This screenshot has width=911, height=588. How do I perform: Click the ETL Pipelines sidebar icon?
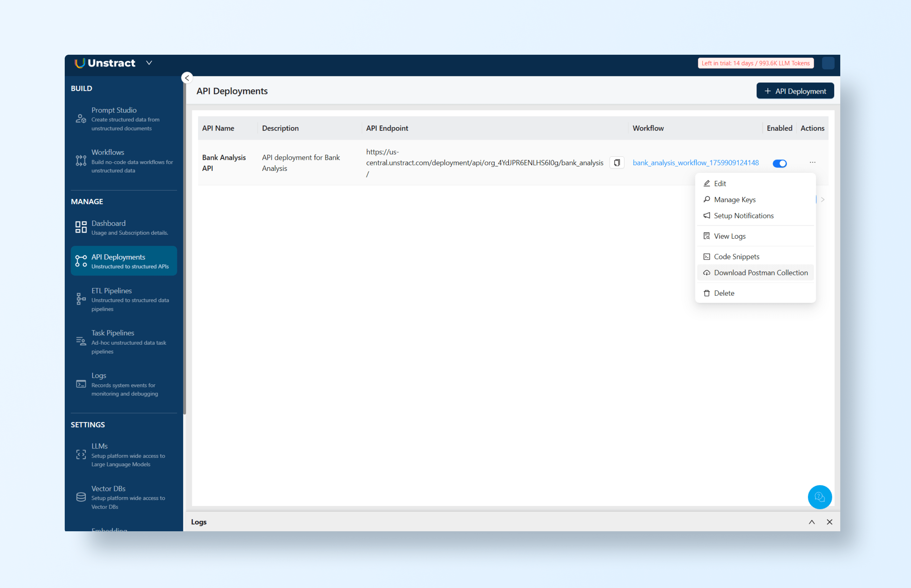tap(80, 299)
